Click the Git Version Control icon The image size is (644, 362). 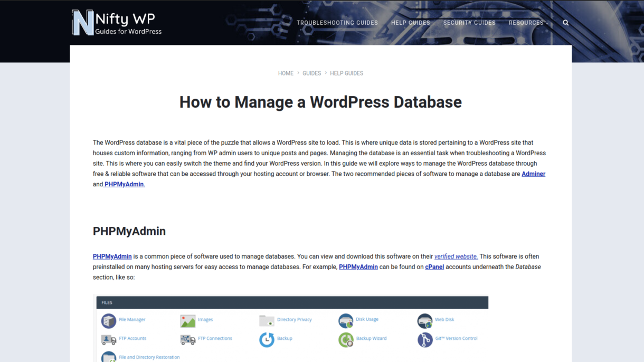[x=425, y=339]
